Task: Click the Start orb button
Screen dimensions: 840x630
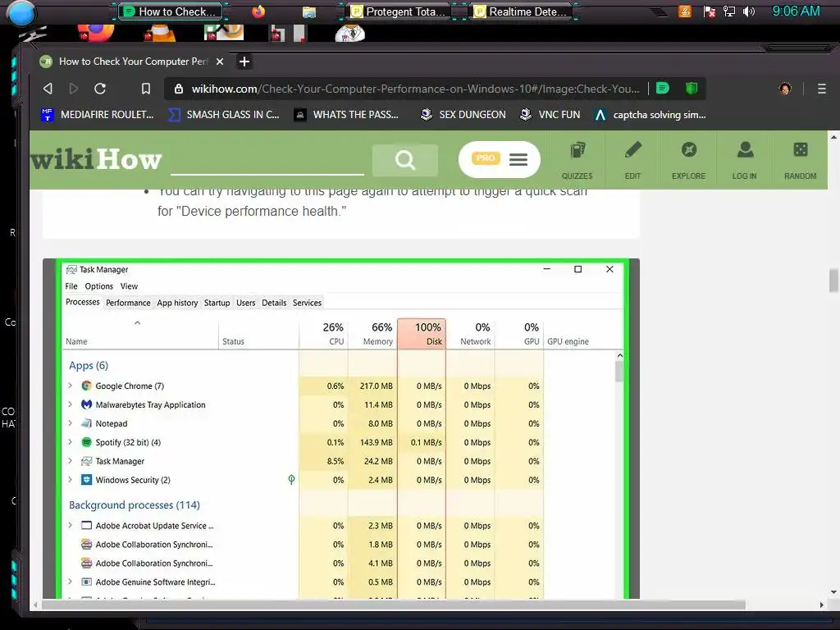Action: 21,13
